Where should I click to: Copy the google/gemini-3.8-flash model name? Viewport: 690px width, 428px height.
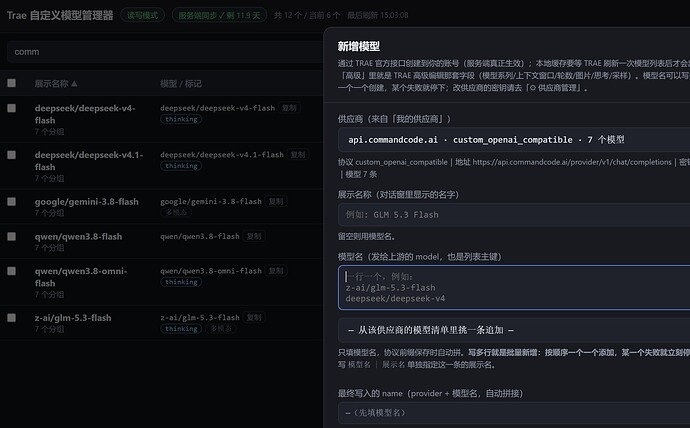pyautogui.click(x=276, y=201)
